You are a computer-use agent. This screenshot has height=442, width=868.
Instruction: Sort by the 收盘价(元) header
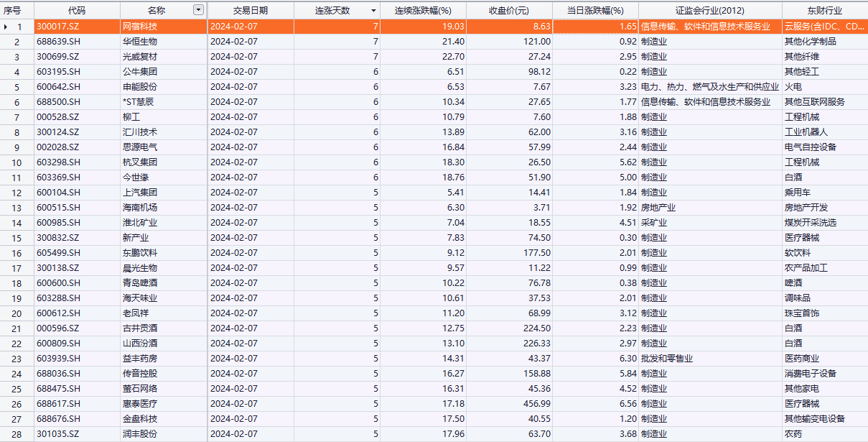pos(509,11)
